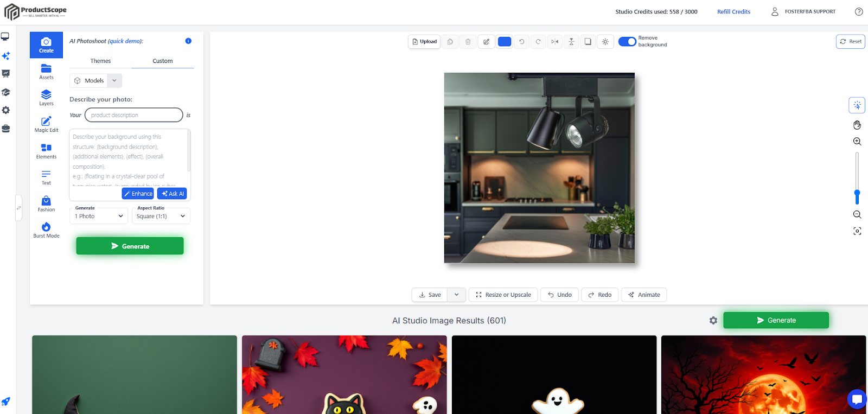The height and width of the screenshot is (414, 868).
Task: Switch to the Custom tab
Action: pyautogui.click(x=163, y=61)
